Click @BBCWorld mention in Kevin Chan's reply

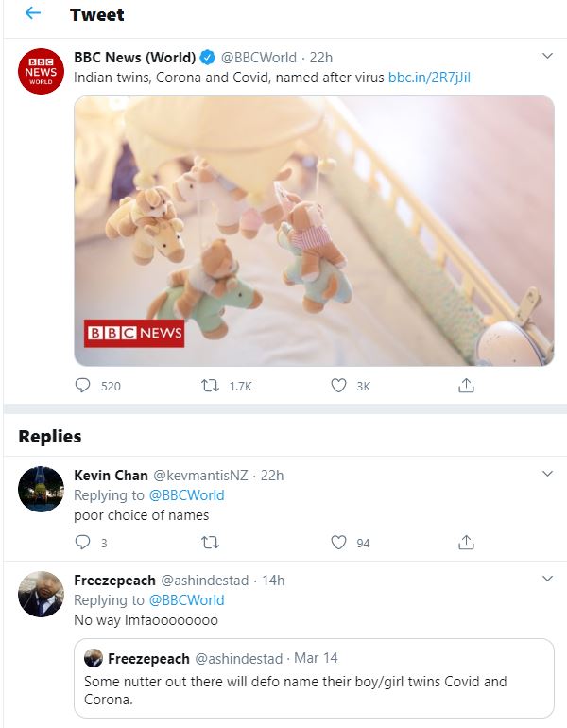click(186, 495)
